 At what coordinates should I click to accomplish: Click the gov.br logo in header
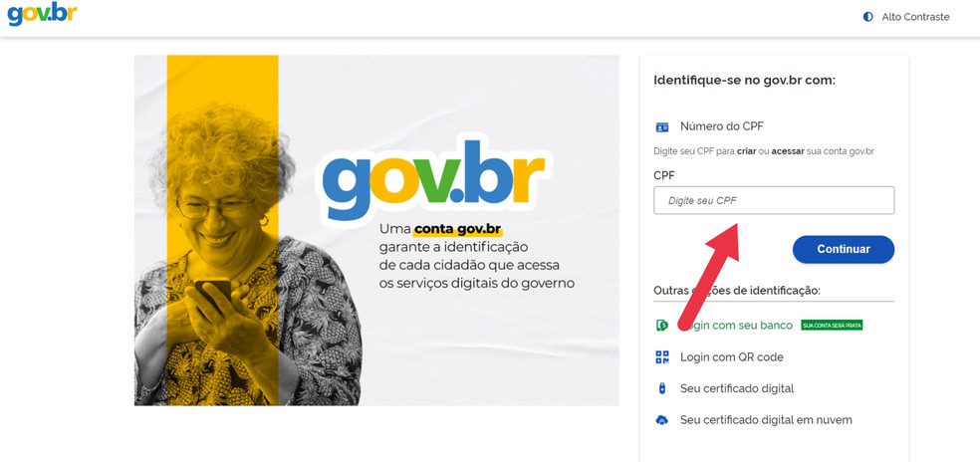click(x=42, y=13)
